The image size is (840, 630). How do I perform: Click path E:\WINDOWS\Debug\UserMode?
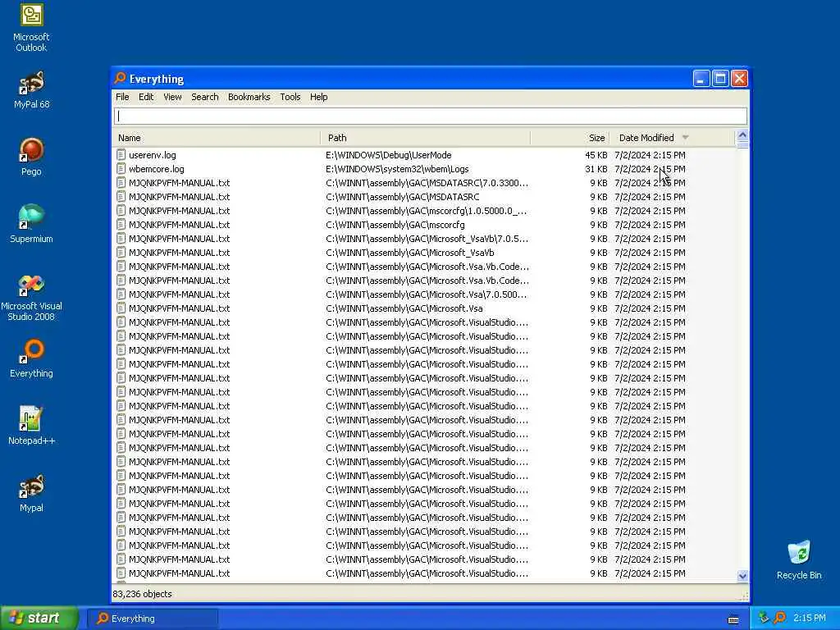tap(388, 155)
